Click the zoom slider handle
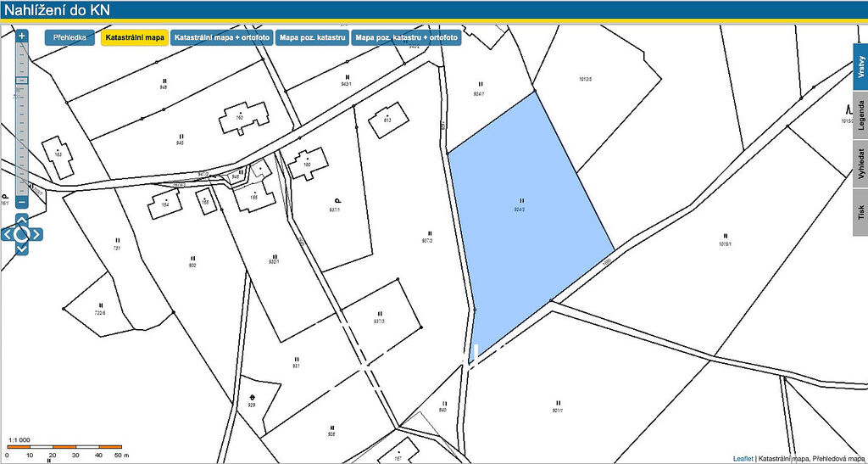 pos(22,81)
